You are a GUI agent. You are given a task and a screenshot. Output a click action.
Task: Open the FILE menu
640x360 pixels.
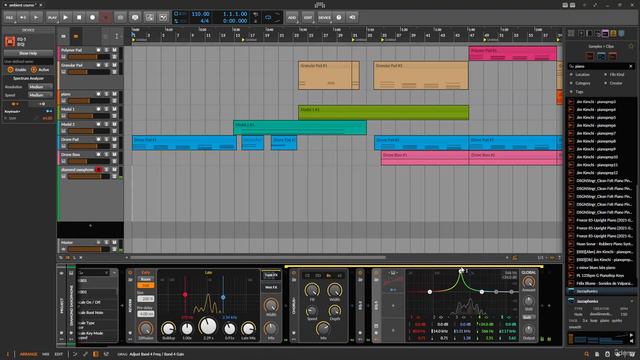pos(9,18)
